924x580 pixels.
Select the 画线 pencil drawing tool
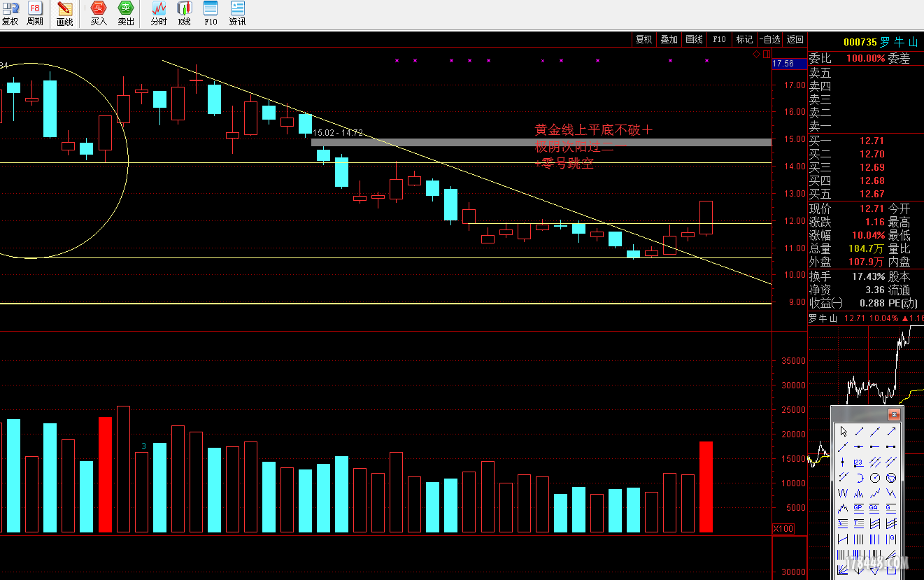[x=64, y=13]
